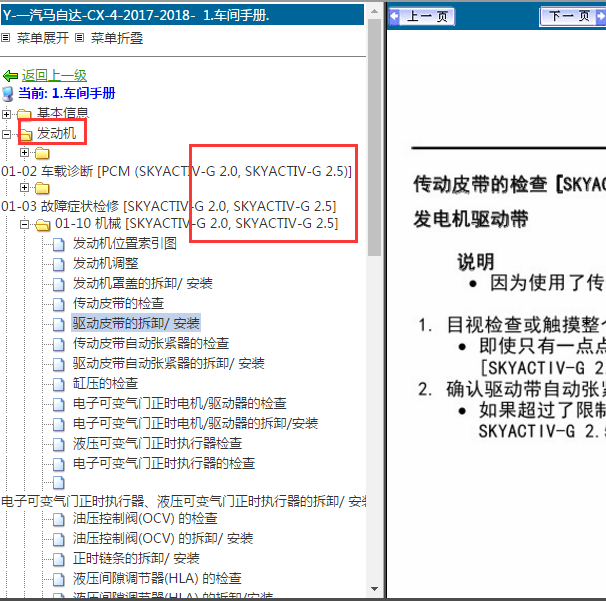Open 01-03 故障症状检修 entry
This screenshot has height=601, width=606.
point(169,206)
